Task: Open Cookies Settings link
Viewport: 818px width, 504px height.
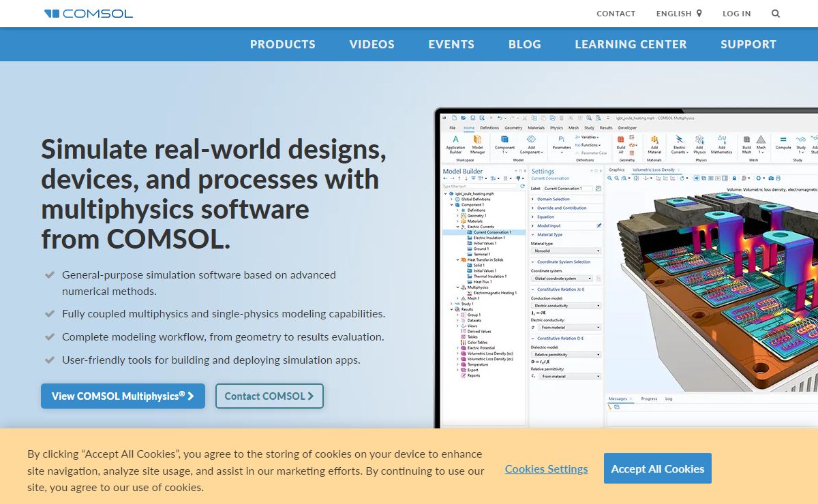Action: [x=547, y=469]
